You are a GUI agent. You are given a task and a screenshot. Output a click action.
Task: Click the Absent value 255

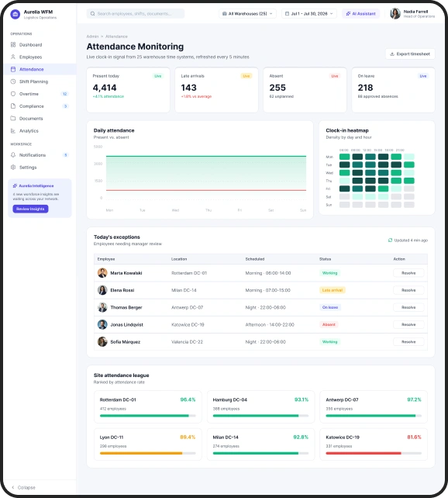coord(277,88)
